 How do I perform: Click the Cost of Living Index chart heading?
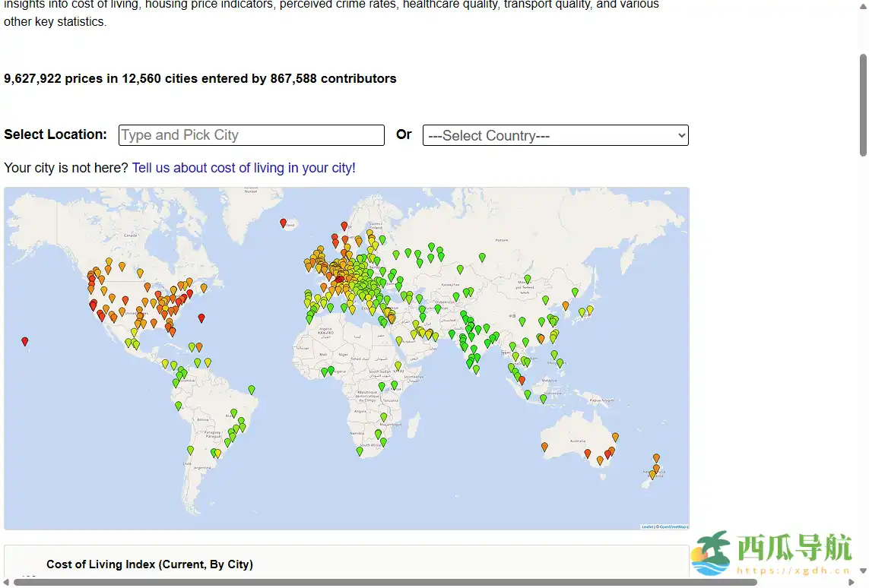(150, 564)
